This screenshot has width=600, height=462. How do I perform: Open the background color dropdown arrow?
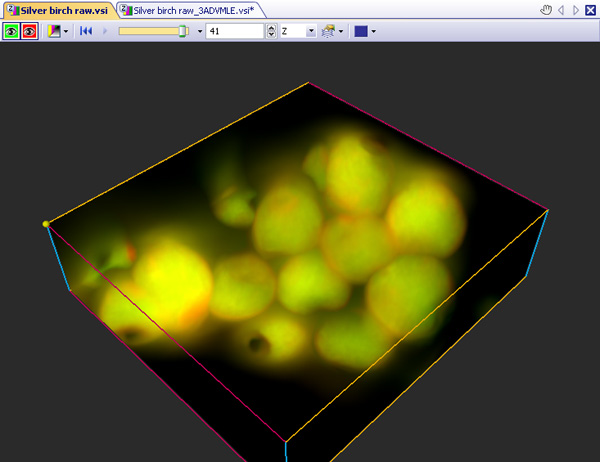(x=373, y=31)
